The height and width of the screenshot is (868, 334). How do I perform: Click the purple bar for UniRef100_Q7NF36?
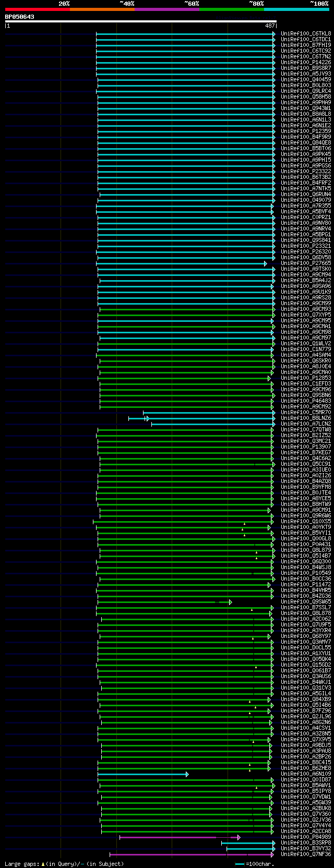pos(192,854)
